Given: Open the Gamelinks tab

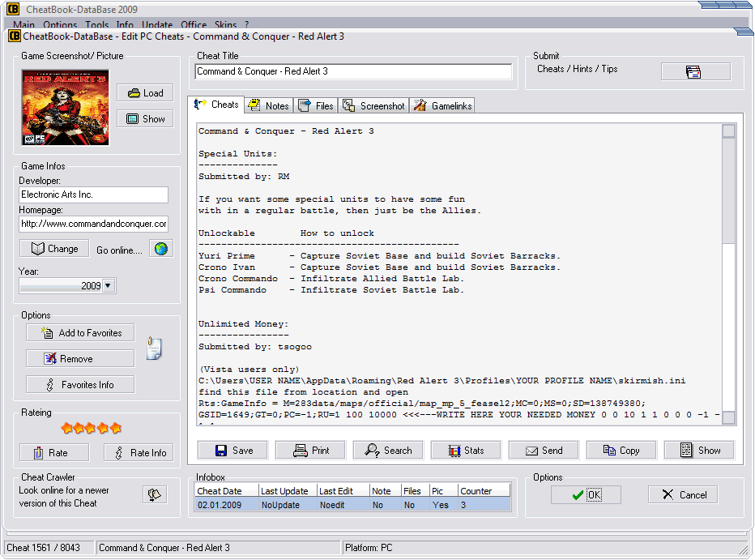Looking at the screenshot, I should tap(442, 106).
